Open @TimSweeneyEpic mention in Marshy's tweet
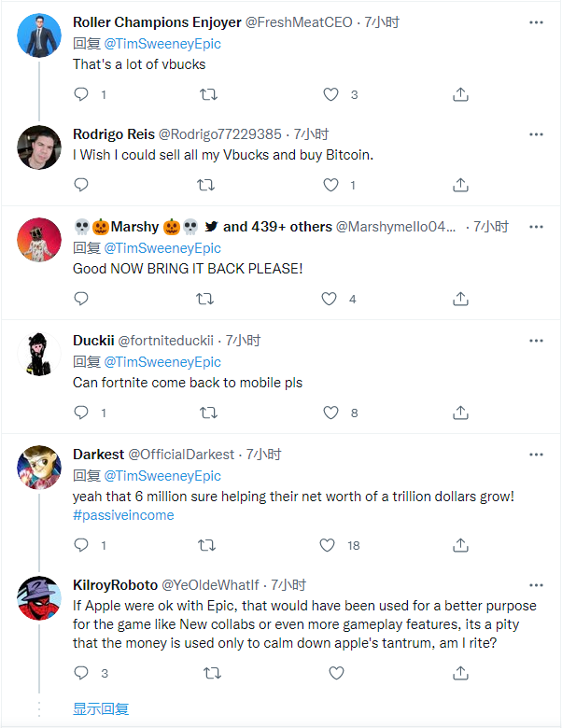562x728 pixels. coord(162,248)
